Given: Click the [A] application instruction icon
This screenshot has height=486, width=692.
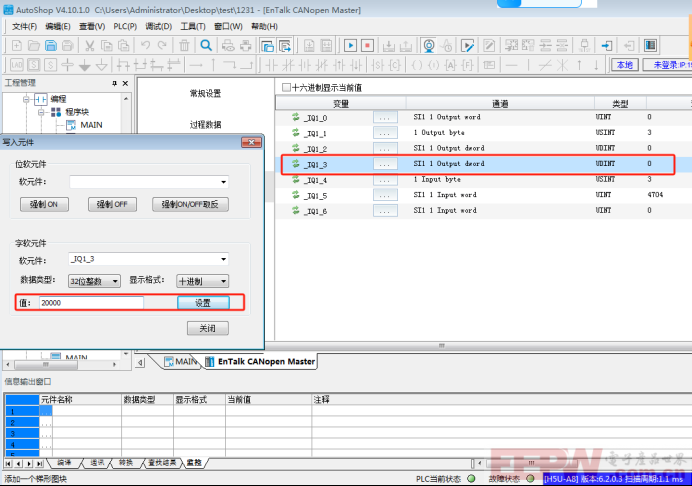Looking at the screenshot, I should click(x=450, y=65).
